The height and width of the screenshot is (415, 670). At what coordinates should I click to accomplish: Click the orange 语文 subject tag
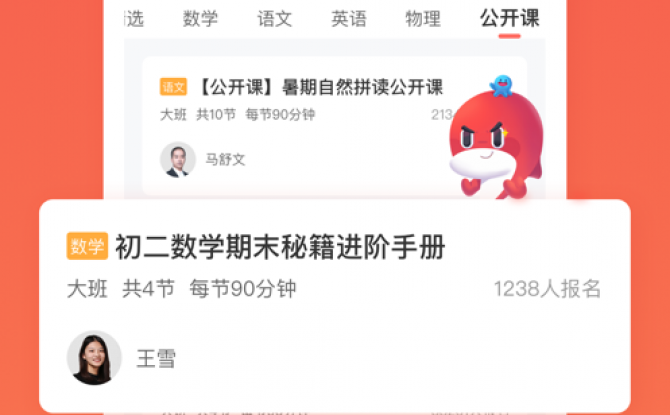tap(173, 87)
